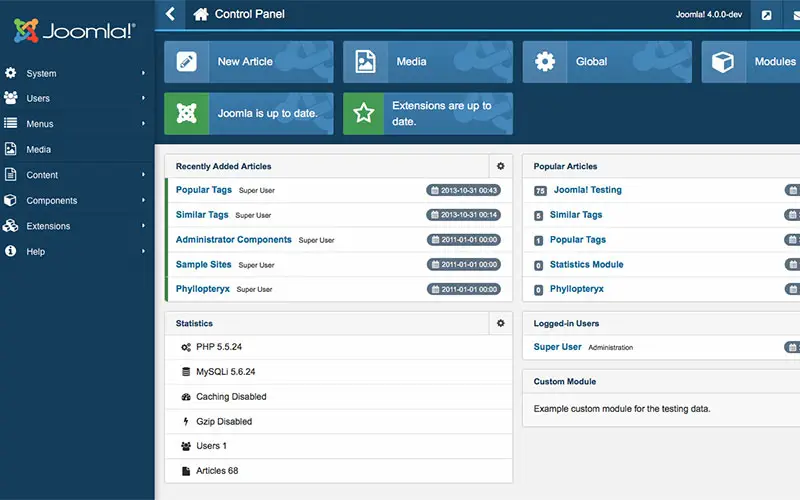Click the Global configuration gear icon

coord(544,62)
